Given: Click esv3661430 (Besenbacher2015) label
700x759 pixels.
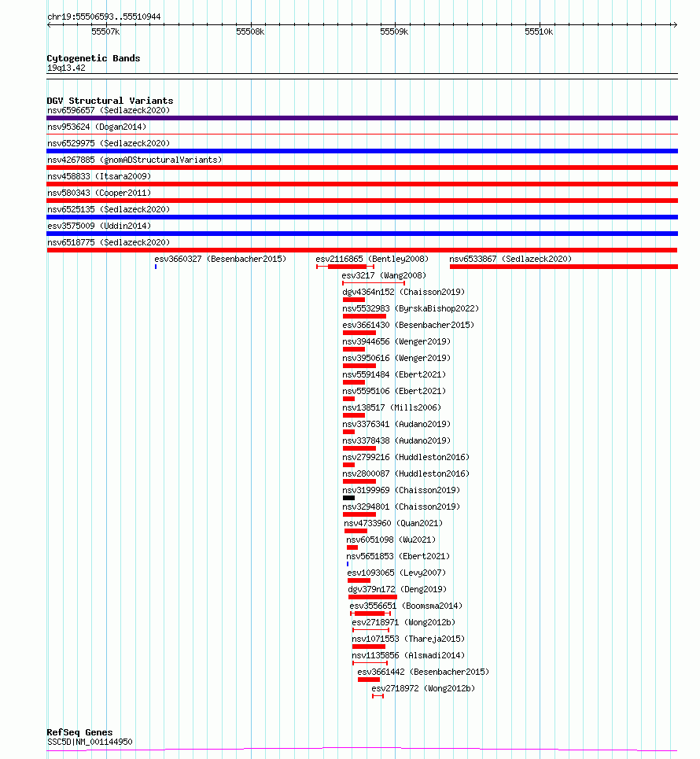Looking at the screenshot, I should (x=408, y=325).
